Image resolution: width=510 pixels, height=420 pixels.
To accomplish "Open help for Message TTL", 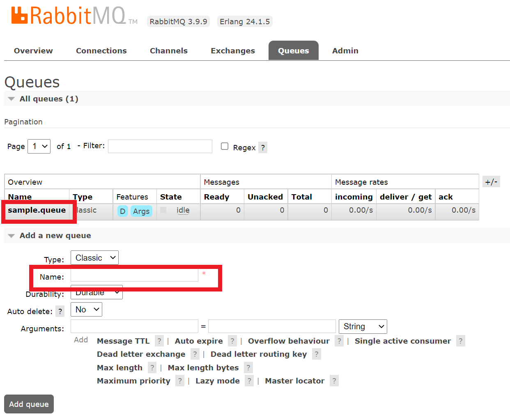I will coord(159,341).
